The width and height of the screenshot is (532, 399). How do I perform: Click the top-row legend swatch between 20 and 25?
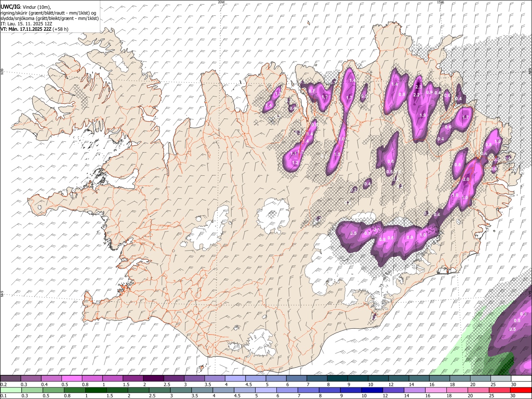click(480, 379)
